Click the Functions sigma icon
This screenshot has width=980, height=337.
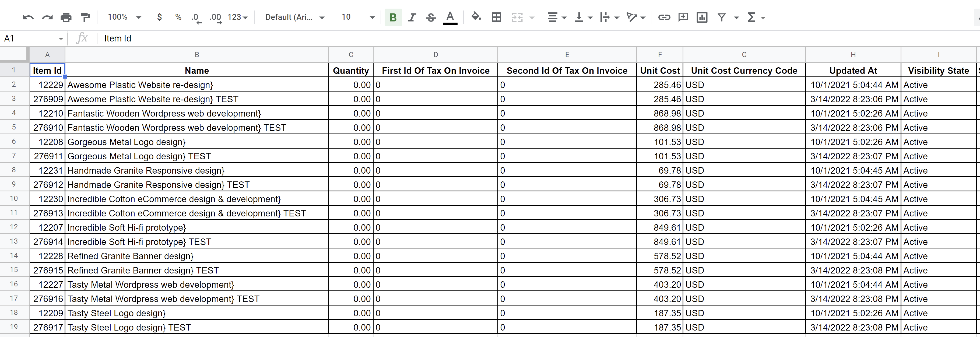pyautogui.click(x=751, y=17)
